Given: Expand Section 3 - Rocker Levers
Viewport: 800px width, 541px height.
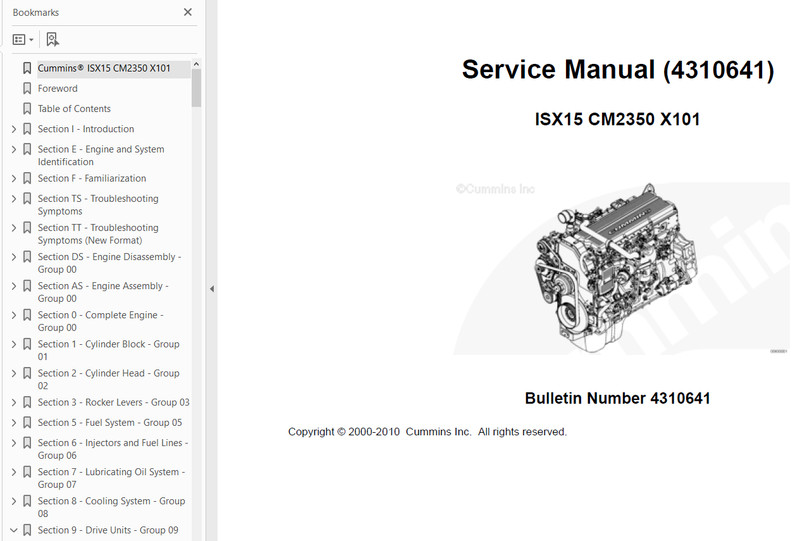Looking at the screenshot, I should coord(14,403).
